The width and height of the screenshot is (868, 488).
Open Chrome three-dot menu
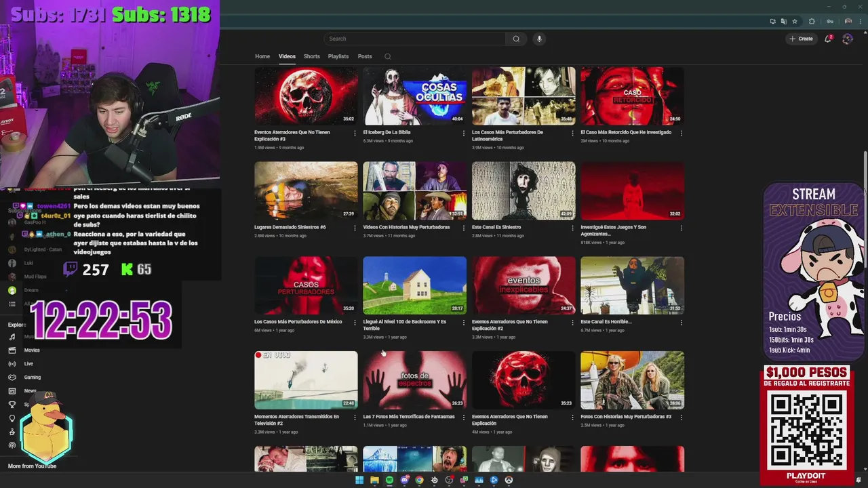tap(859, 21)
